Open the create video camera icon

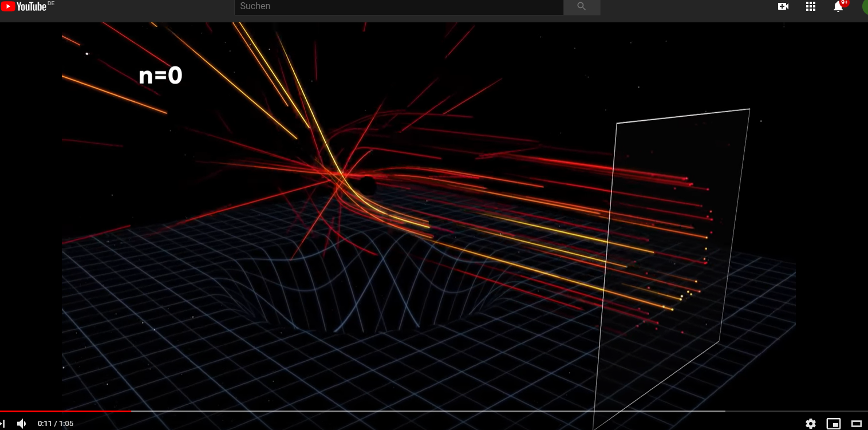[x=783, y=6]
